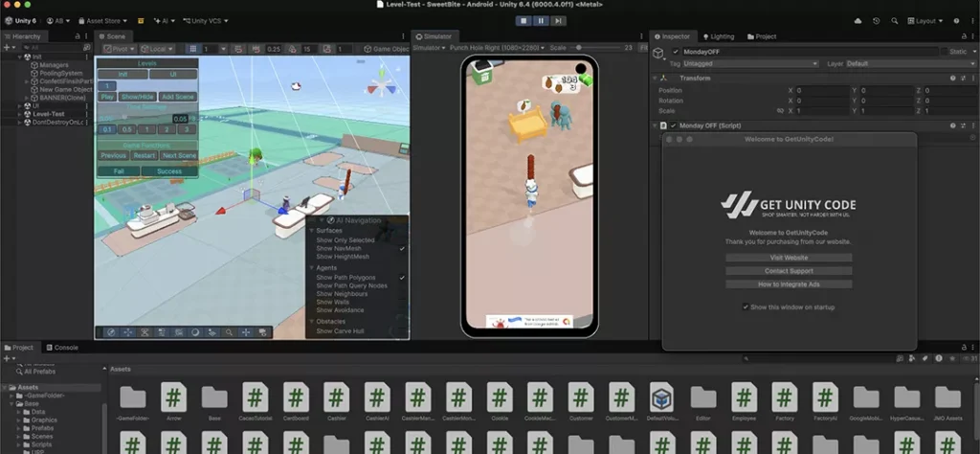Click the Next Scene button in overlay
The image size is (980, 454).
tap(179, 156)
